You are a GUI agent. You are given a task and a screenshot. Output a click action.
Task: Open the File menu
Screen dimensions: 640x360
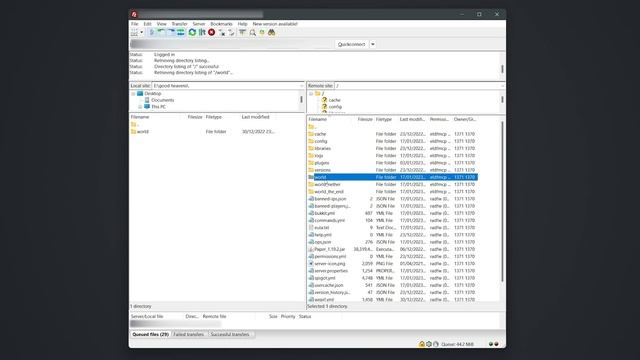coord(134,24)
